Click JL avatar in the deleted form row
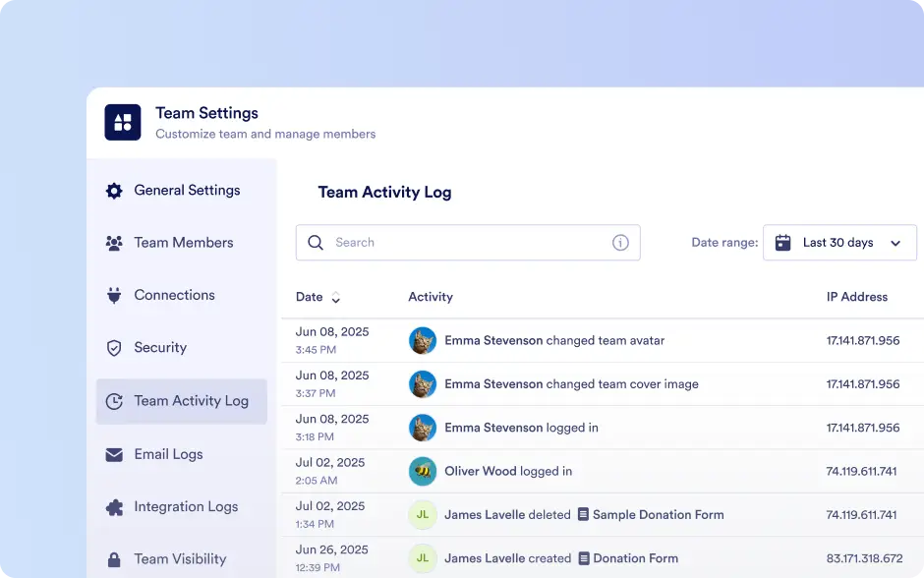 pyautogui.click(x=423, y=515)
